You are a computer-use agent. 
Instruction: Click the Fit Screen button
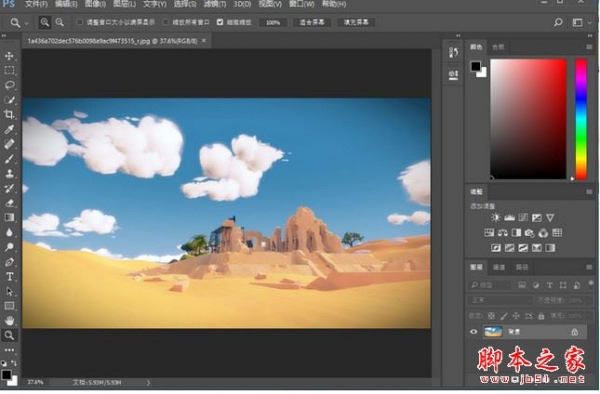click(312, 23)
